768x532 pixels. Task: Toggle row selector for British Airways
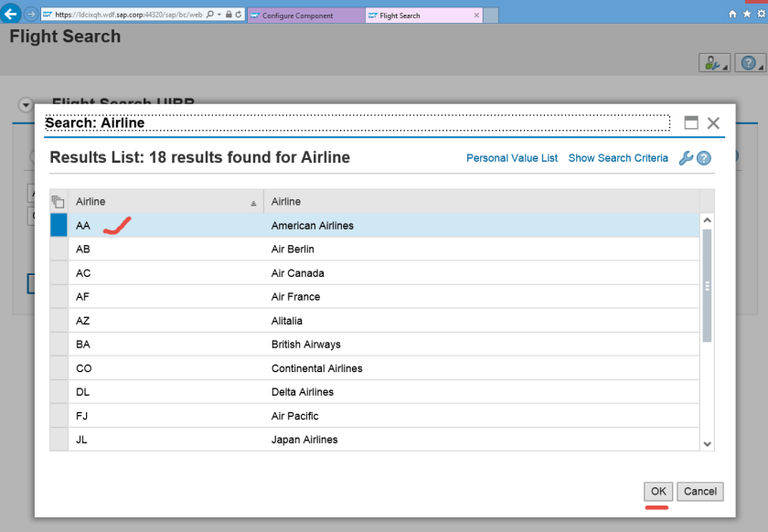59,345
